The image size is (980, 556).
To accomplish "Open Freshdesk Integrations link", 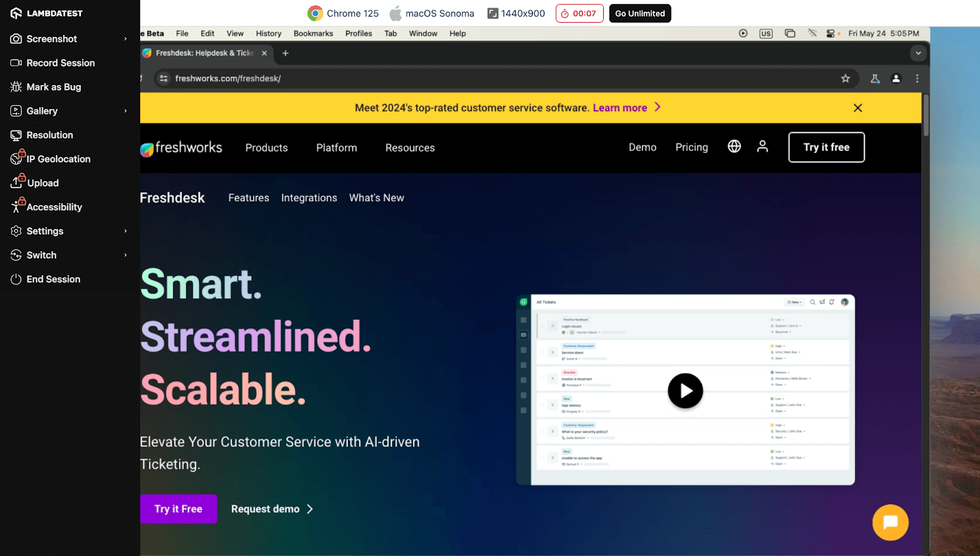I will [x=309, y=198].
